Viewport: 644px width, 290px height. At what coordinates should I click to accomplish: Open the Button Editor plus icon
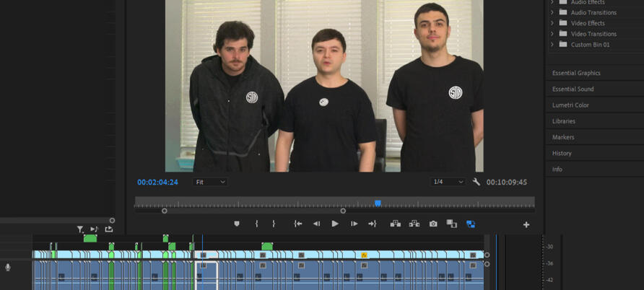pyautogui.click(x=526, y=225)
